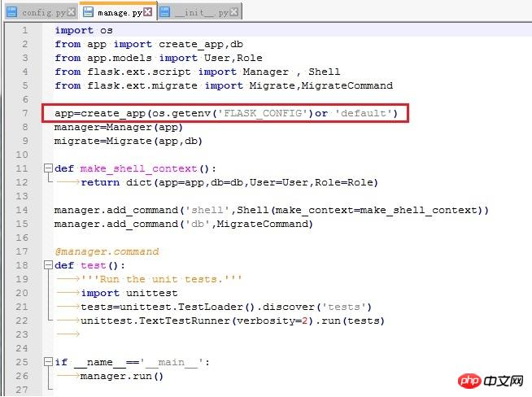Screen dimensions: 532x397
Task: Close the __init__.py tab
Action: coord(234,12)
